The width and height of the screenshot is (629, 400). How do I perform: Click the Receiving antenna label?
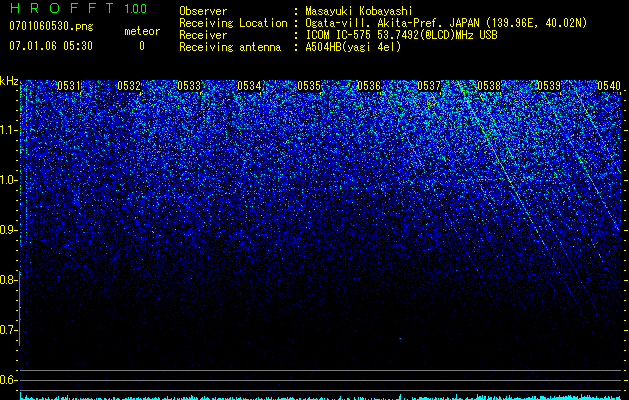(230, 47)
